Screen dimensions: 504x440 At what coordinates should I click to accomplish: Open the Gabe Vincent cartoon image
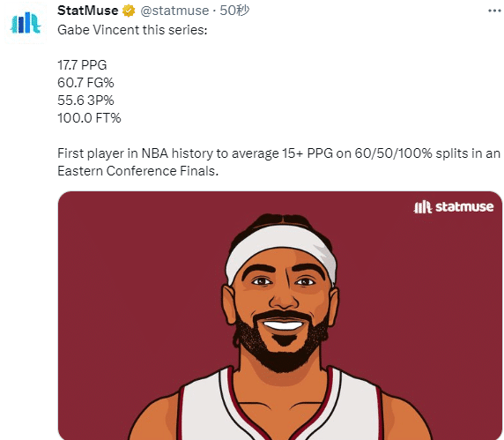[280, 316]
